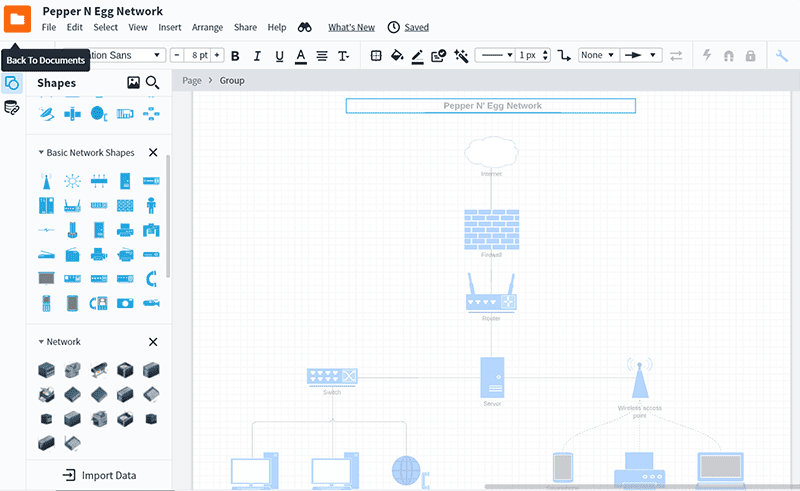Click the image insert icon in Shapes panel

click(x=133, y=83)
